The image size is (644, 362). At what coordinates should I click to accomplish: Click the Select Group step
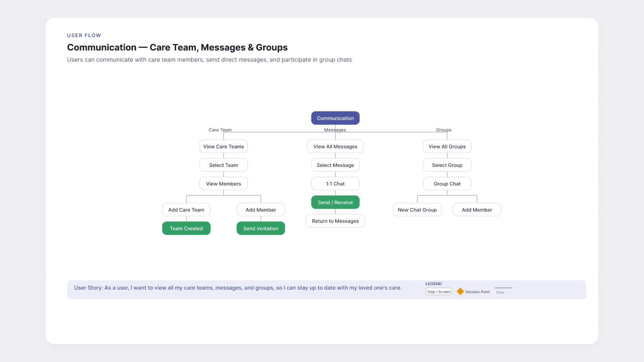[x=447, y=165]
